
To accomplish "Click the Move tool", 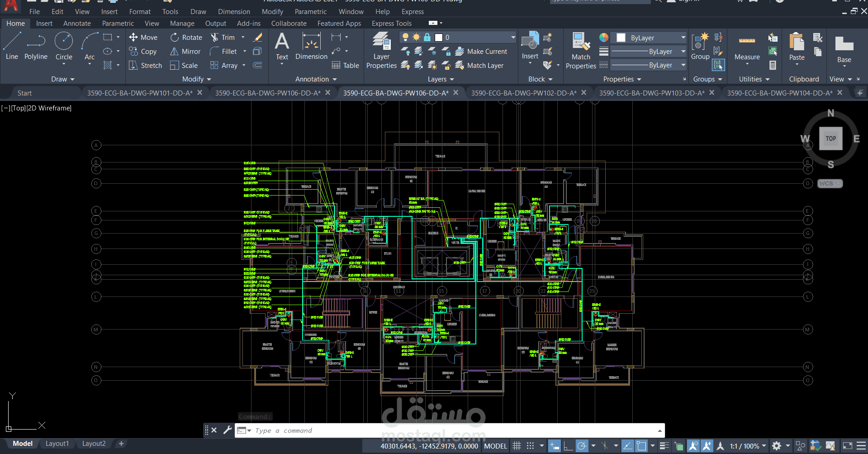I will pyautogui.click(x=143, y=38).
